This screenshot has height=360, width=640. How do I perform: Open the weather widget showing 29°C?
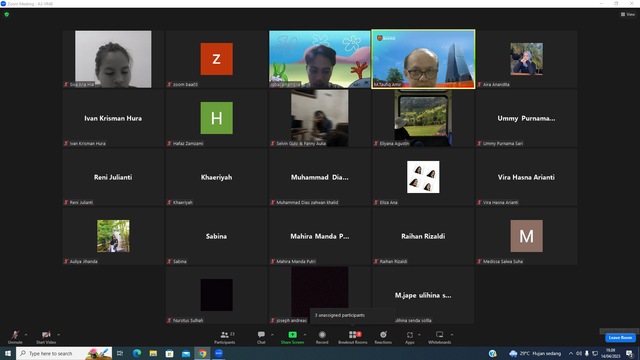(x=535, y=353)
